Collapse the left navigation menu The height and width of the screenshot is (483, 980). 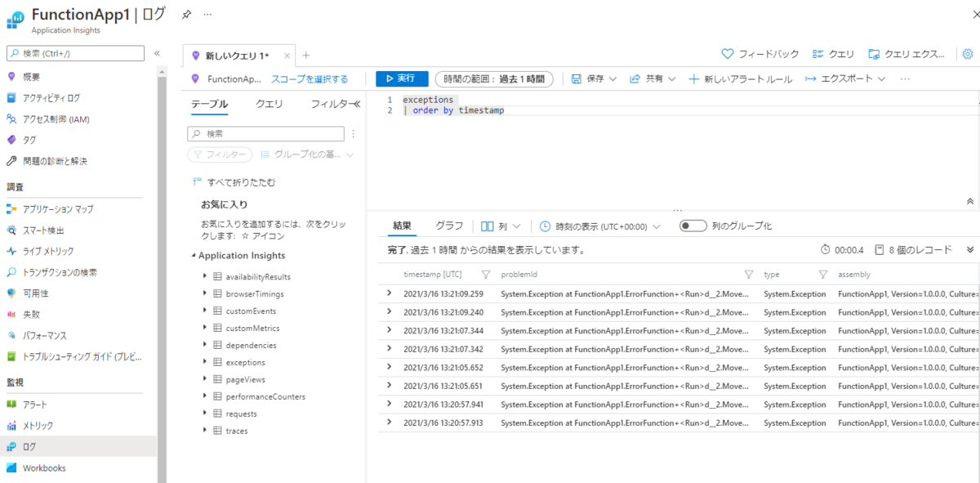point(157,53)
